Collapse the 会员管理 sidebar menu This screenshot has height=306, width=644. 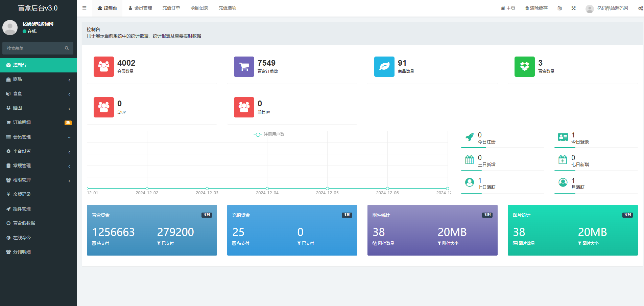38,137
